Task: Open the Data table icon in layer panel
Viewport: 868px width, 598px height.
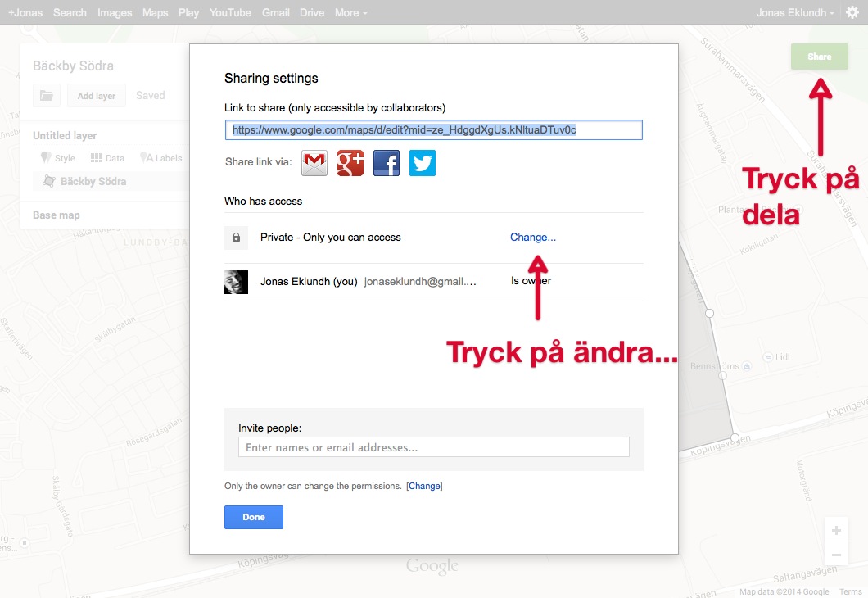Action: click(x=97, y=158)
